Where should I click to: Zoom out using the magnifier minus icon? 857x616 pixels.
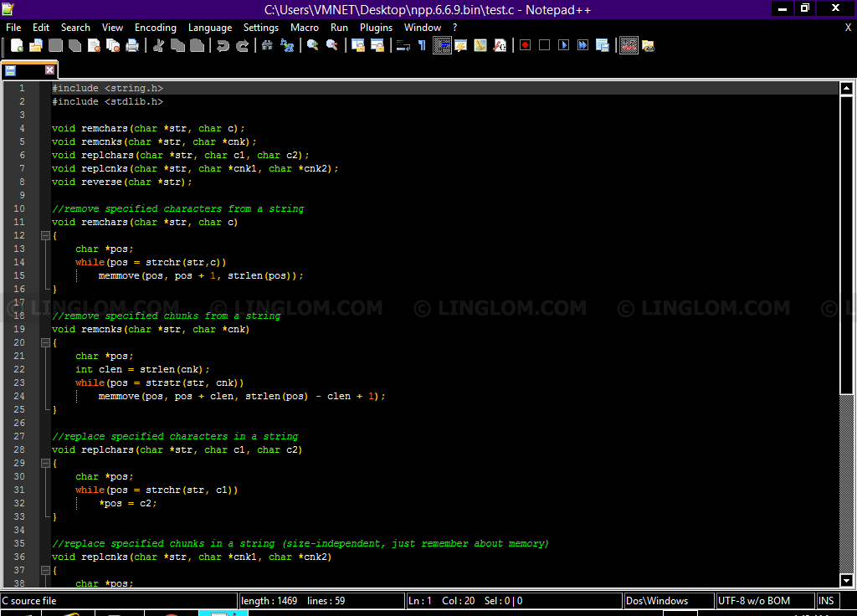click(x=331, y=46)
